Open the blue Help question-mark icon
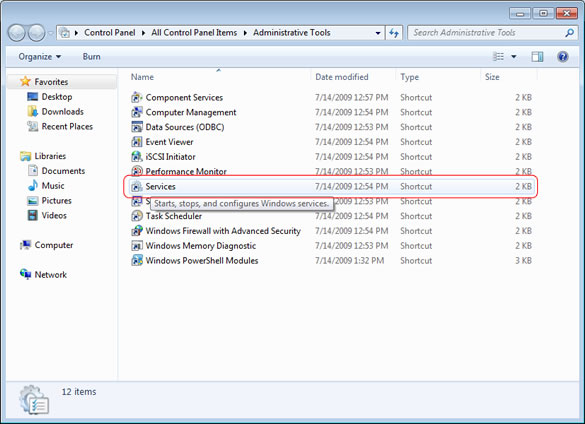 click(563, 57)
